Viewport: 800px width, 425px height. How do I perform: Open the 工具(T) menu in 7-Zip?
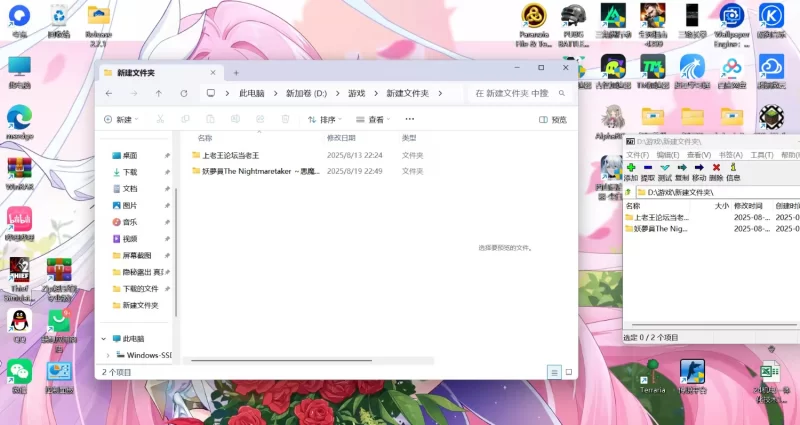pos(762,155)
